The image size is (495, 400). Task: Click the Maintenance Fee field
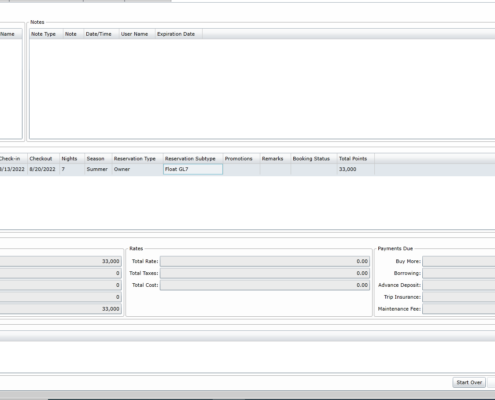(x=459, y=309)
